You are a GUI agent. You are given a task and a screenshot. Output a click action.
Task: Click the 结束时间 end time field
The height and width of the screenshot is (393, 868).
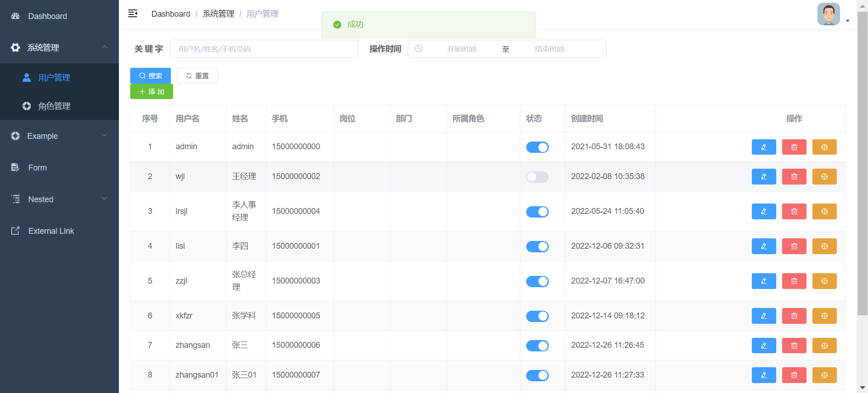pyautogui.click(x=549, y=49)
